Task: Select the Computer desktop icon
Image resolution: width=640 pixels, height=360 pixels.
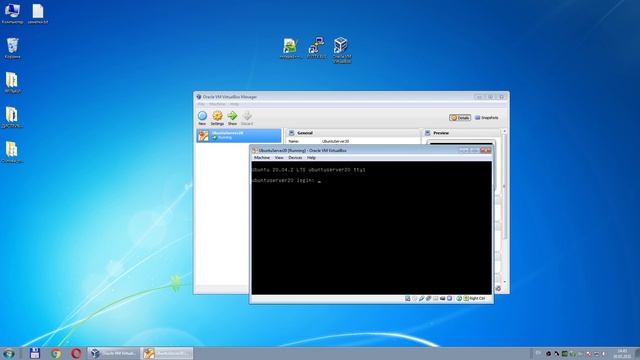Action: (12, 13)
